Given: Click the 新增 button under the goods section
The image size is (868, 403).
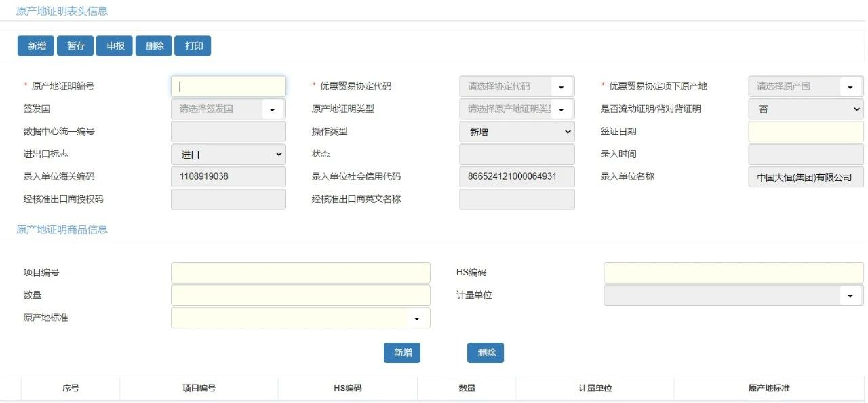Looking at the screenshot, I should click(402, 353).
